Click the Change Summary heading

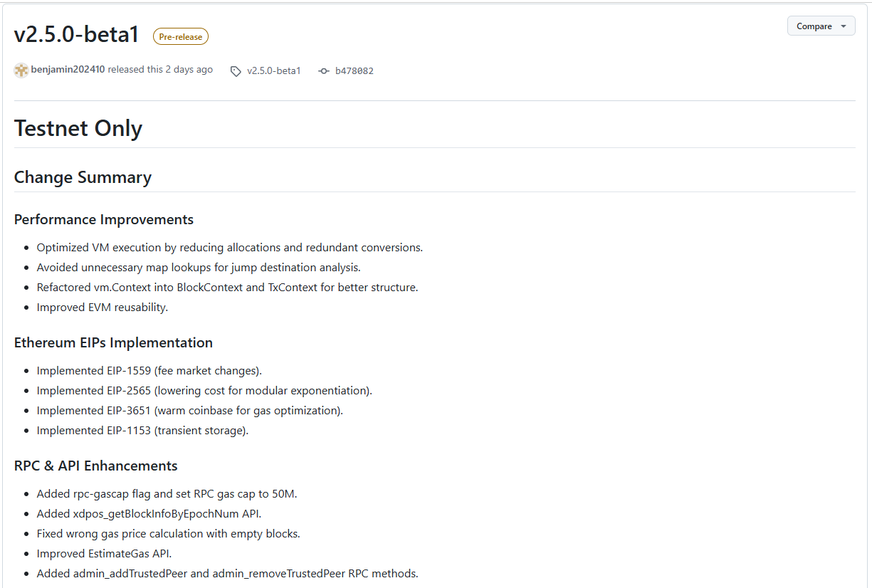point(83,177)
